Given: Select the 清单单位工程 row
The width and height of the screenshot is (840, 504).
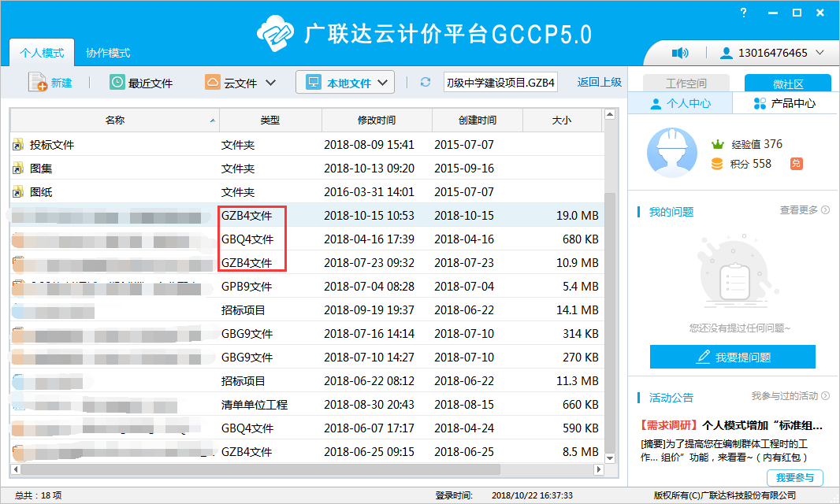Looking at the screenshot, I should click(307, 404).
